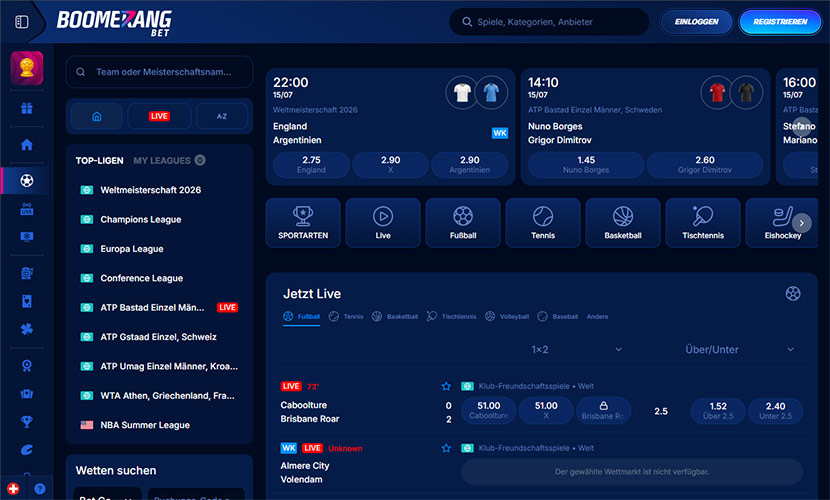Image resolution: width=830 pixels, height=500 pixels.
Task: Open the trophy tournaments icon in sidebar
Action: (x=26, y=421)
